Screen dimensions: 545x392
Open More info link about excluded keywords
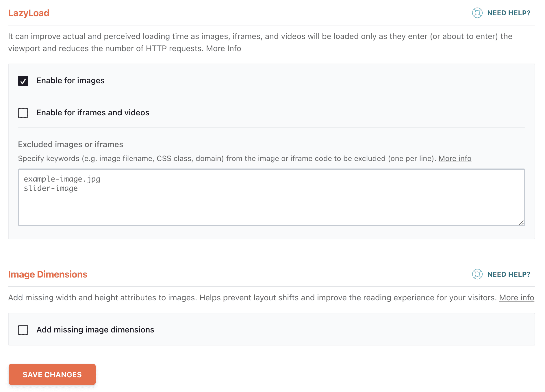point(455,158)
